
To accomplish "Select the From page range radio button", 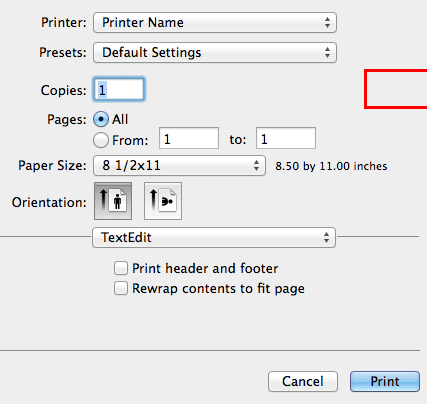I will (101, 140).
